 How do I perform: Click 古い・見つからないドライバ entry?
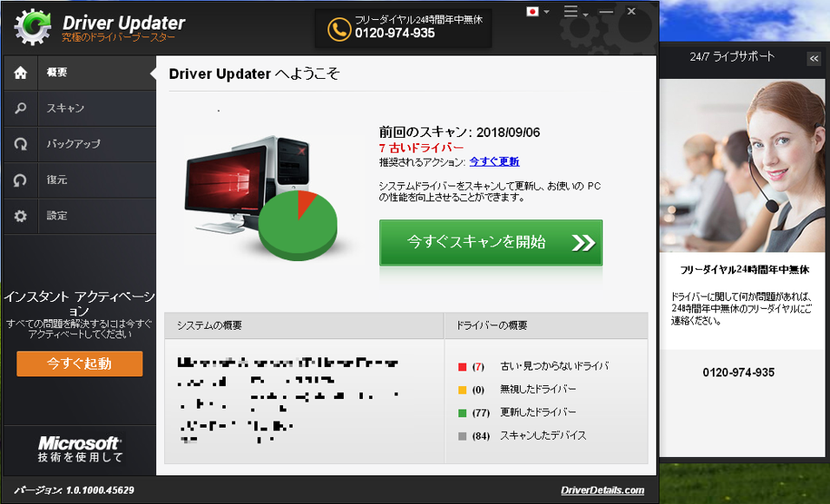point(554,366)
